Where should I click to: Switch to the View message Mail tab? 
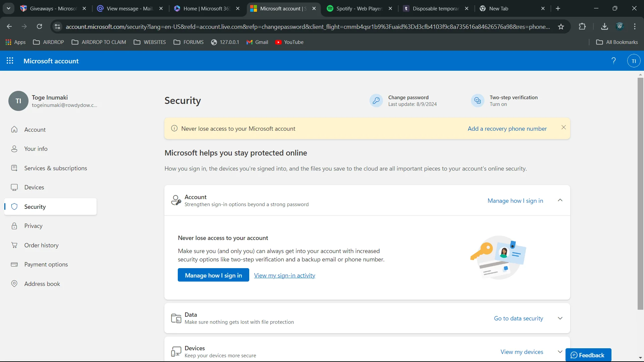pyautogui.click(x=130, y=8)
